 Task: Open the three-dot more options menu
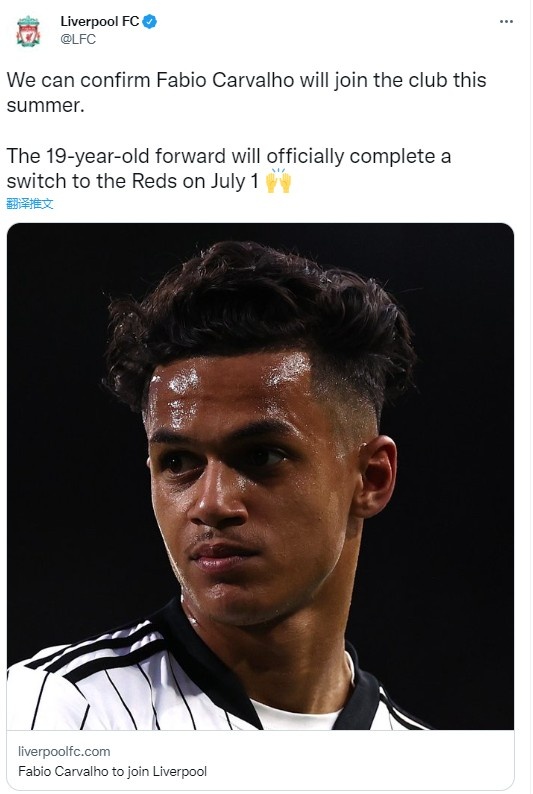click(x=506, y=22)
